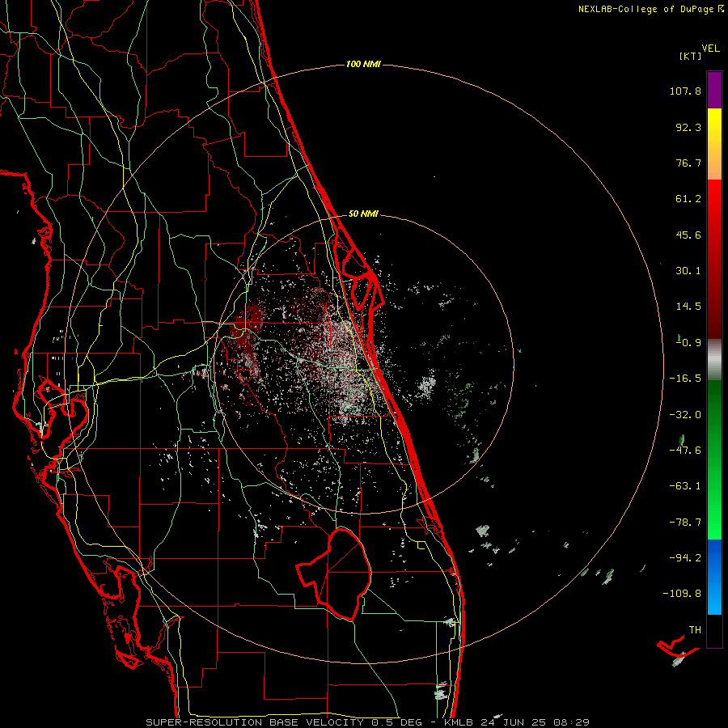Pick the gray near-zero color bar segment
Screen dimensions: 728x728
[714, 360]
